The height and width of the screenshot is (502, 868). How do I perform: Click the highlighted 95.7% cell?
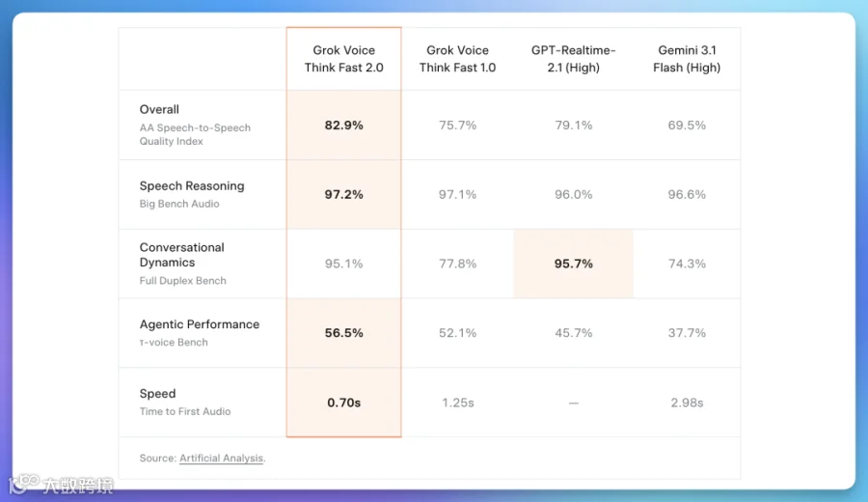tap(574, 264)
